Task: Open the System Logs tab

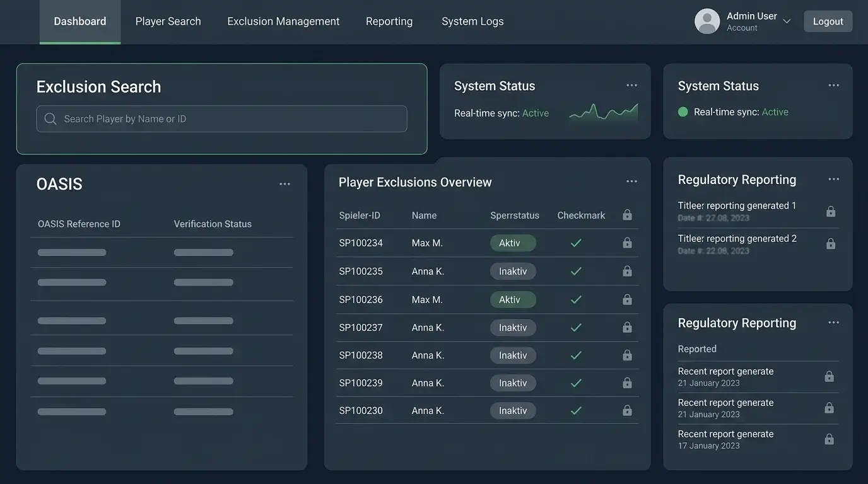Action: tap(472, 21)
